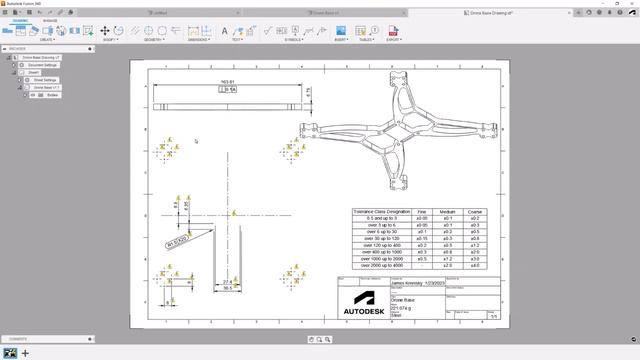Click the Browser panel options dot
The height and width of the screenshot is (360, 640).
[90, 49]
